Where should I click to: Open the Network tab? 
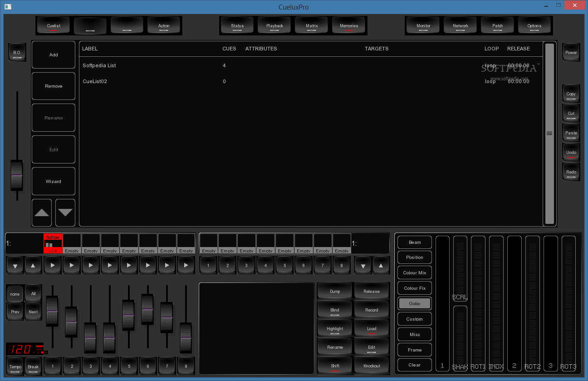pyautogui.click(x=461, y=26)
